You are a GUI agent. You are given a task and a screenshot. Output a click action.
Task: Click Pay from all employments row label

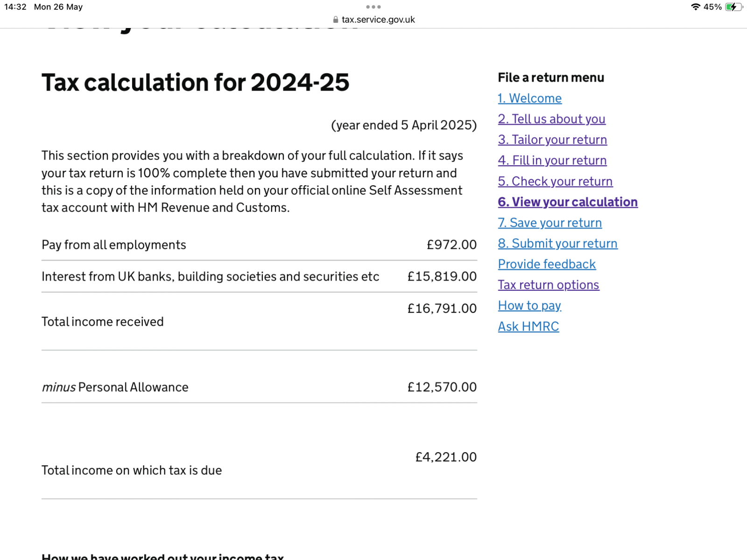pos(114,245)
